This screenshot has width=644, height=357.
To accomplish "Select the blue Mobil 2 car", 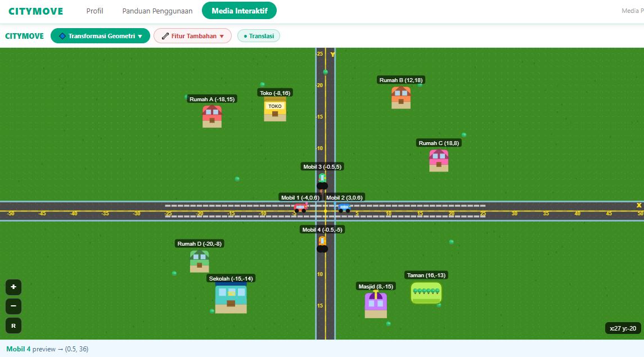I will 344,208.
